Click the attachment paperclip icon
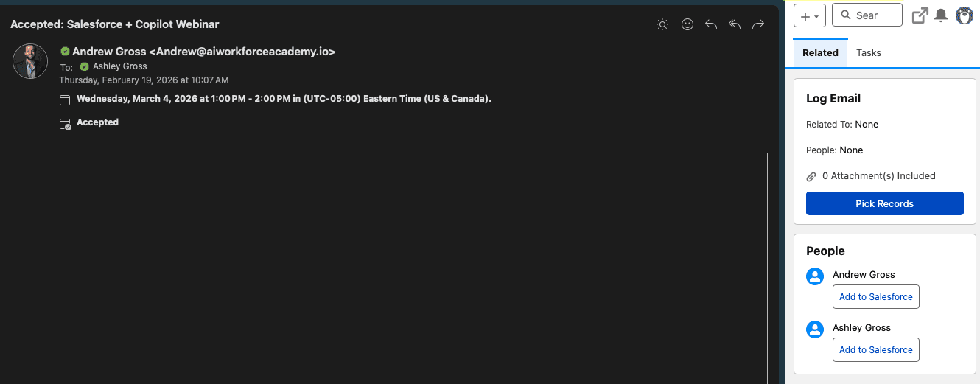Viewport: 980px width, 384px height. point(811,176)
